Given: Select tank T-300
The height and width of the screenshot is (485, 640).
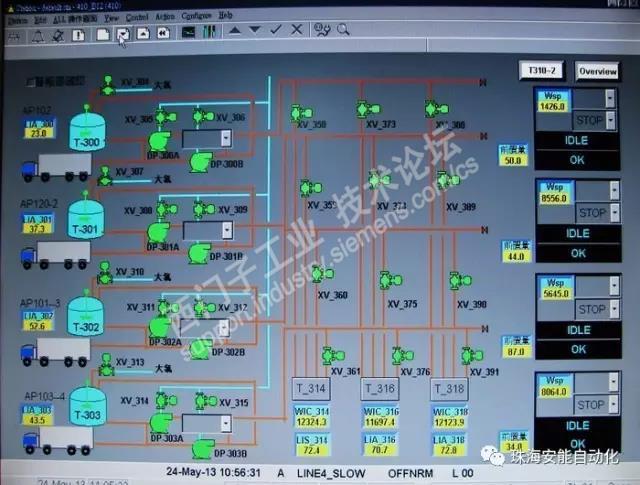Looking at the screenshot, I should pos(87,131).
